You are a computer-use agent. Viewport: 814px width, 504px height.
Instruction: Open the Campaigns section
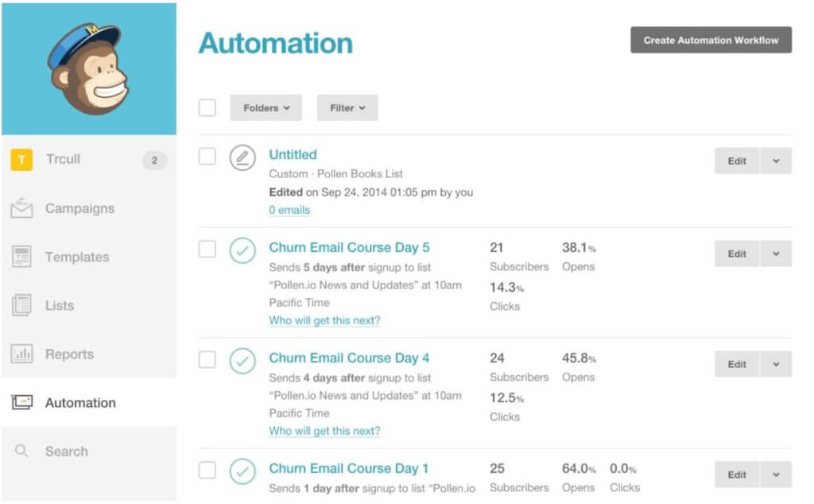coord(79,208)
